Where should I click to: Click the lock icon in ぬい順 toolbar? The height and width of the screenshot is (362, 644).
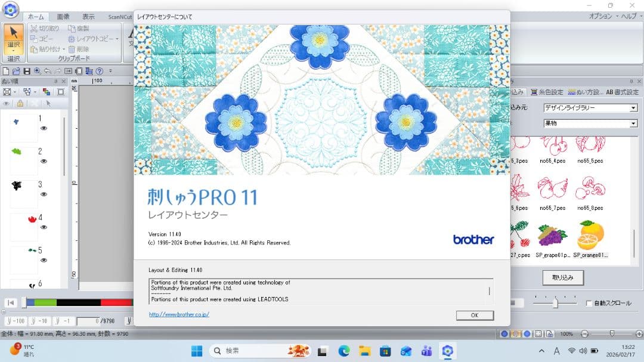click(20, 104)
